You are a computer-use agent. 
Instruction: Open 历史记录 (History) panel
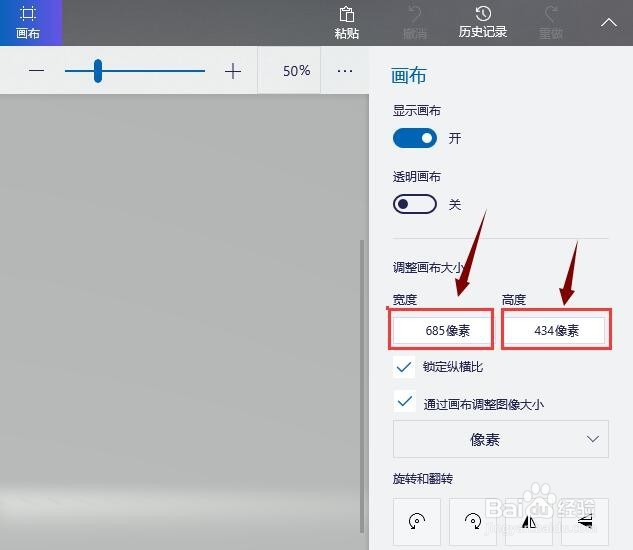pyautogui.click(x=482, y=23)
